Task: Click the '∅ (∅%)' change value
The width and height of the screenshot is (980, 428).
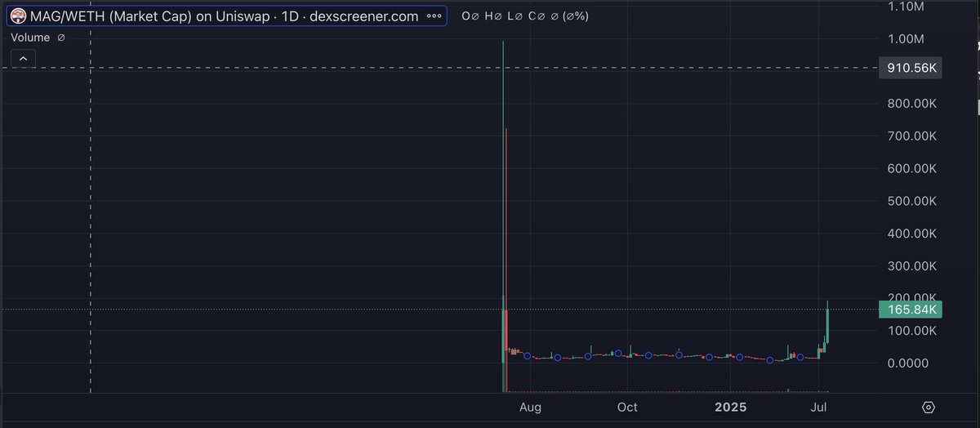Action: 570,16
